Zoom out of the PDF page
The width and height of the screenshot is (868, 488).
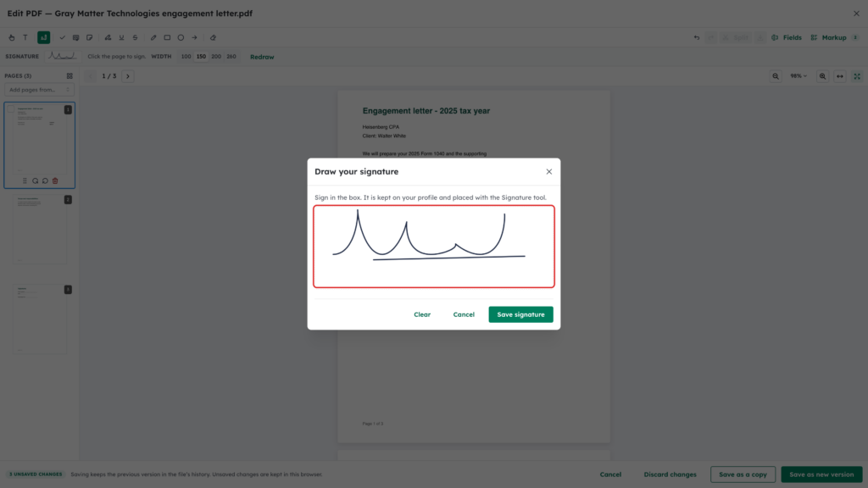(776, 76)
